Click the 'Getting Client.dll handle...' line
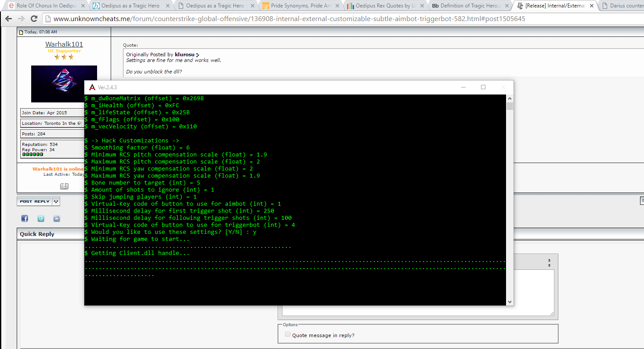Screen dimensions: 644x349 [x=137, y=253]
